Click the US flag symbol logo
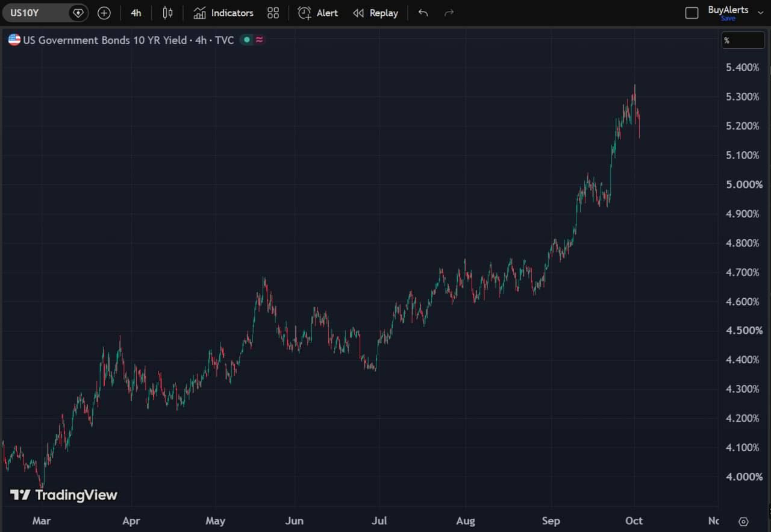771x532 pixels. click(14, 40)
